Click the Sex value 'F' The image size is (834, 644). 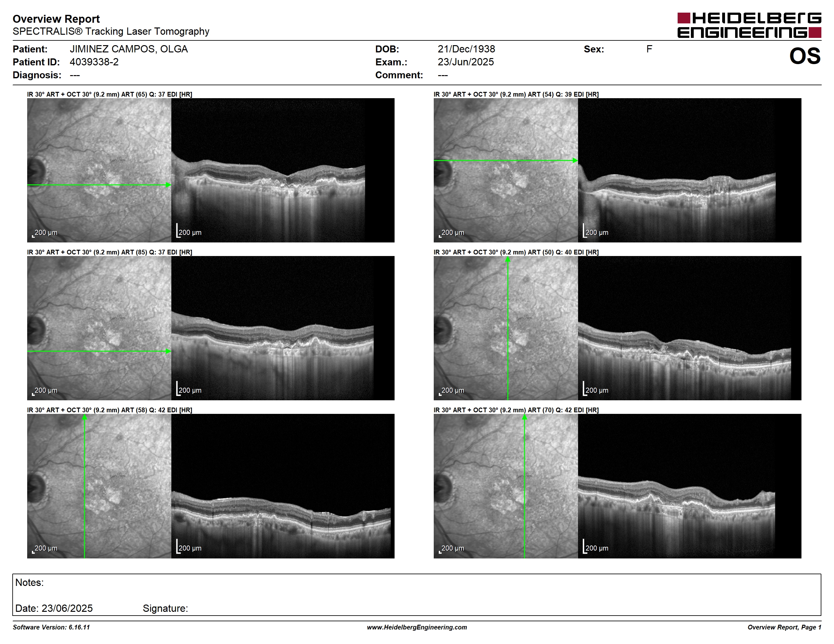649,49
